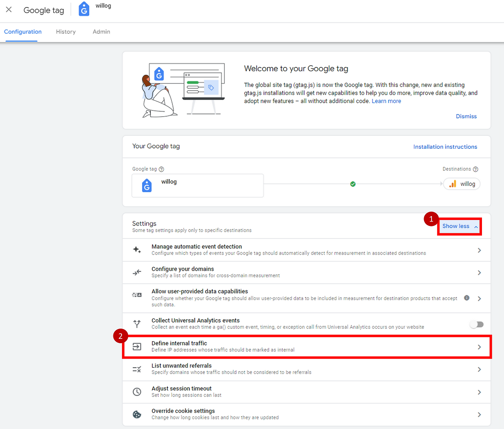The width and height of the screenshot is (504, 429).
Task: Click the user-provided data capabilities icon
Action: pyautogui.click(x=137, y=295)
